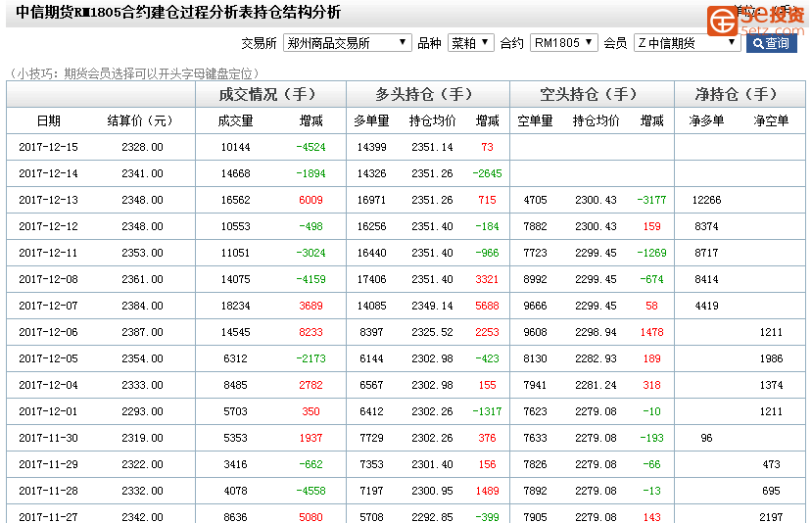
Task: Click settlement price 2328.00
Action: coord(142,147)
